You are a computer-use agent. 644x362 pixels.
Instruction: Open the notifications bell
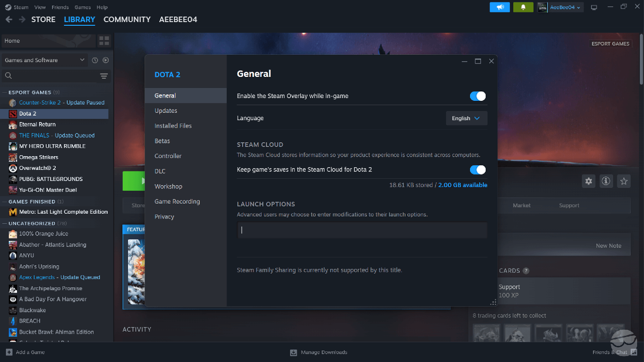coord(523,7)
